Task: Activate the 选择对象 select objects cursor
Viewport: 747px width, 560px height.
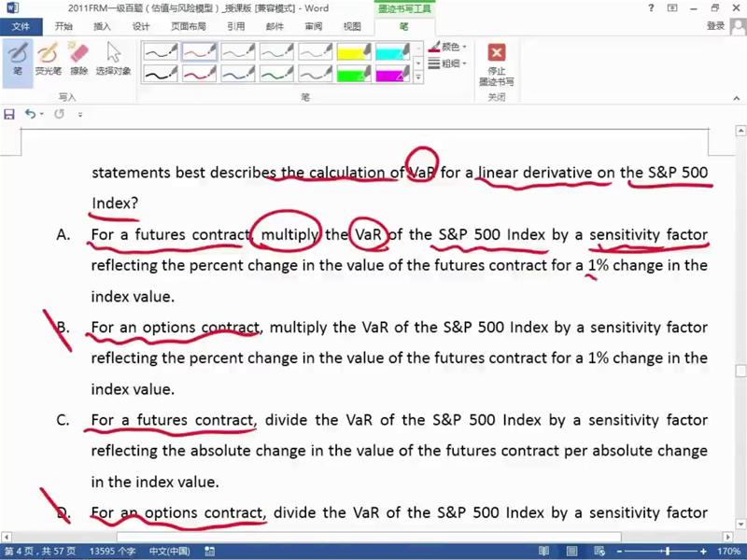Action: [113, 60]
